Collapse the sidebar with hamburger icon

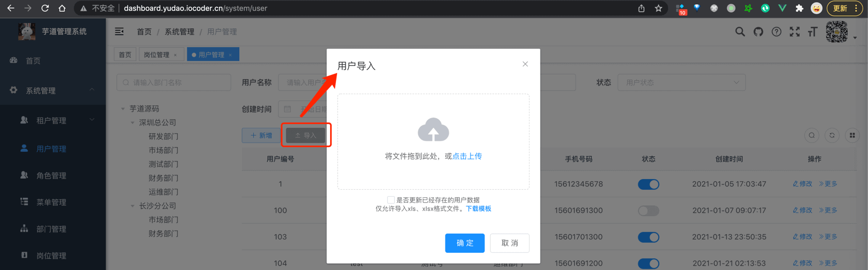tap(119, 32)
